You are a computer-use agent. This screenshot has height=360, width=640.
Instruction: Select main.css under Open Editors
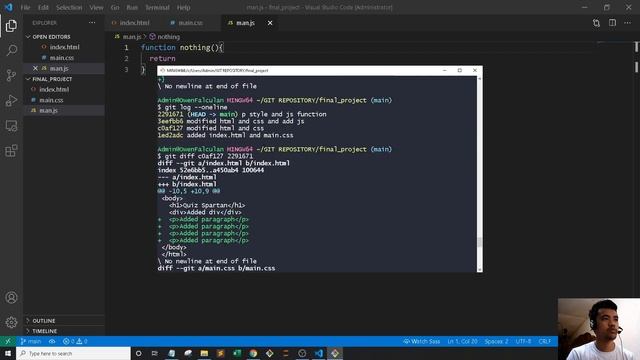[x=64, y=58]
